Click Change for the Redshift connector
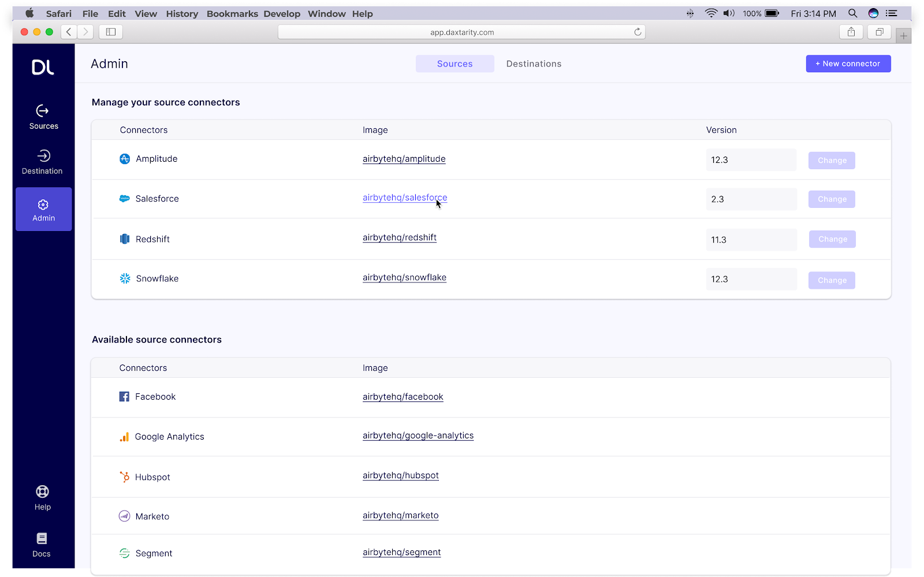This screenshot has width=924, height=577. [832, 239]
